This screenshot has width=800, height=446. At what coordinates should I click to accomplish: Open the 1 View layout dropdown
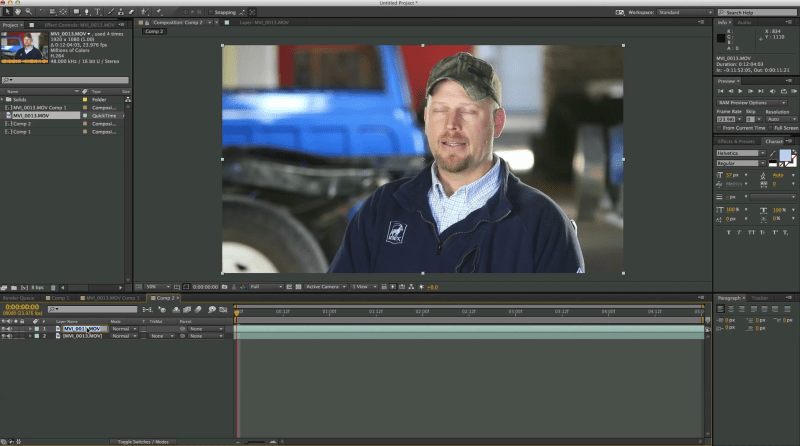click(x=364, y=287)
